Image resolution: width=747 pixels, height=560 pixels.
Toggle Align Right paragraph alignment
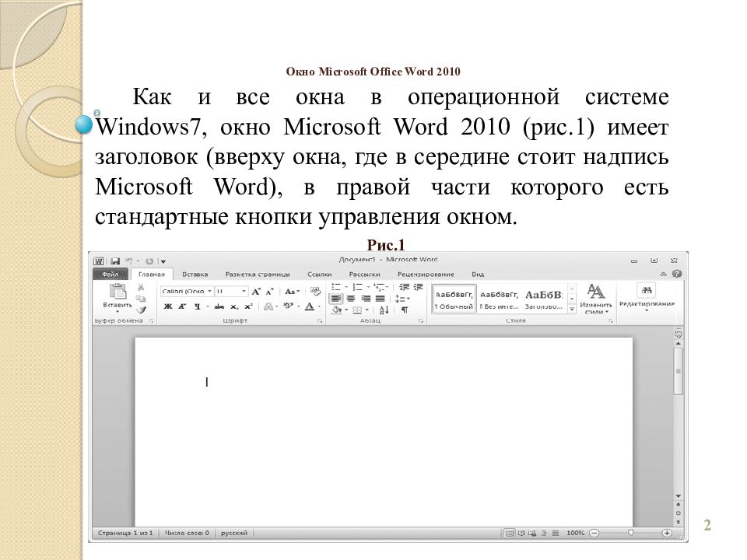point(366,299)
